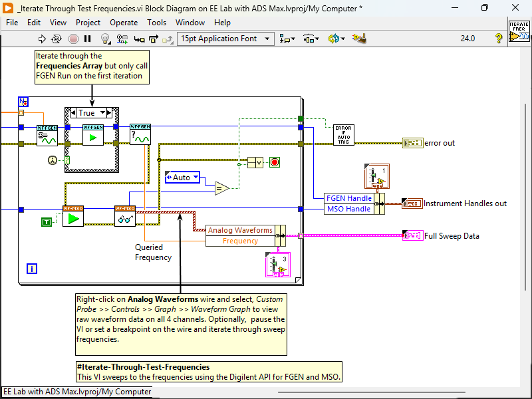The width and height of the screenshot is (532, 399).
Task: Select the Equal comparison function
Action: click(x=222, y=188)
